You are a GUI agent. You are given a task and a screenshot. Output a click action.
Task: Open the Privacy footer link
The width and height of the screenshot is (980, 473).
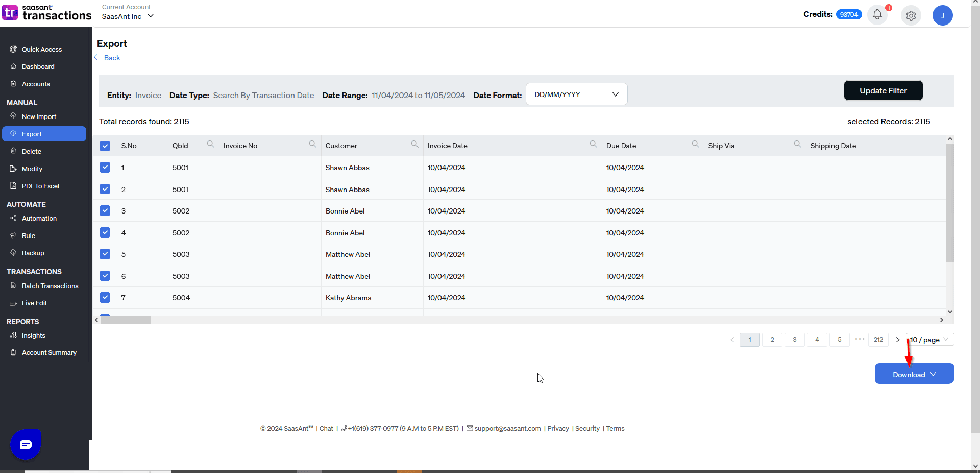click(x=558, y=429)
